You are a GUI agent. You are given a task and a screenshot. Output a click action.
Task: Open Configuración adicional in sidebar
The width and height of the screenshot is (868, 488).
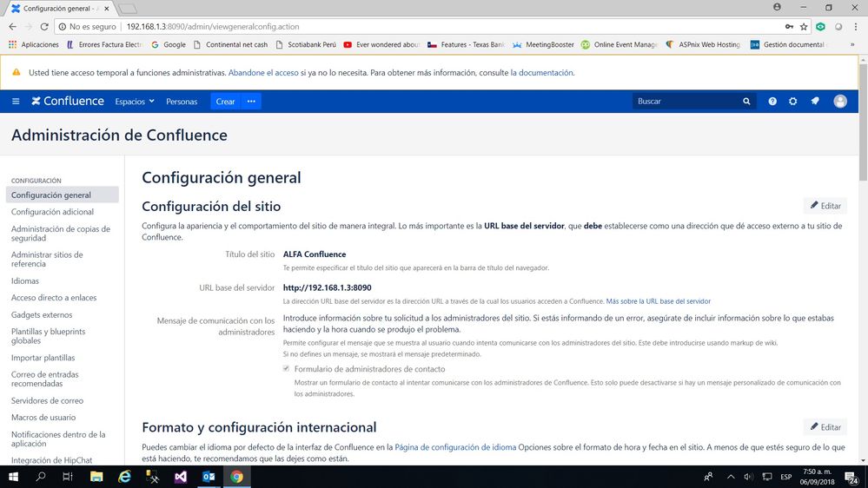tap(53, 212)
